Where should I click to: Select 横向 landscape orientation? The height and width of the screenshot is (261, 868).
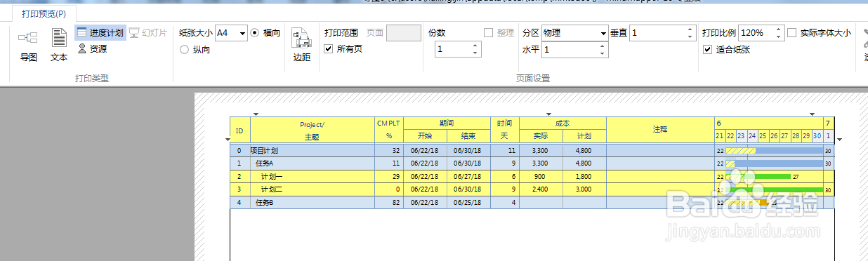click(x=265, y=32)
